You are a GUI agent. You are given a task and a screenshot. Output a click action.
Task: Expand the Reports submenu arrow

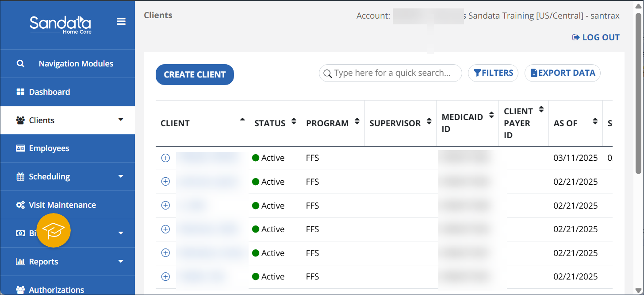pyautogui.click(x=121, y=261)
